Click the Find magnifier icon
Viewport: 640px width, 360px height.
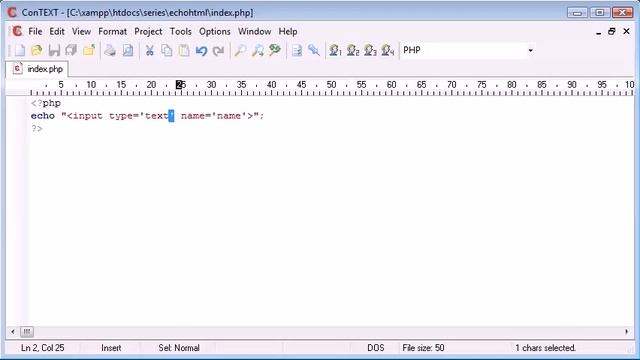[x=240, y=51]
